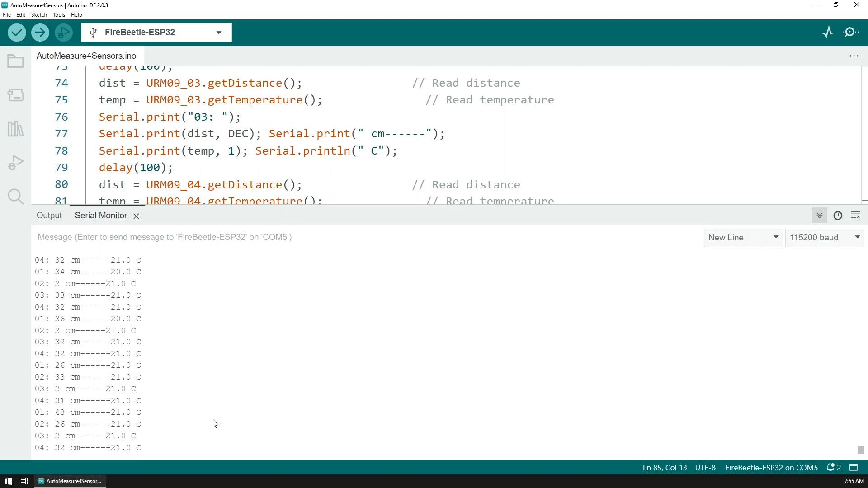This screenshot has width=868, height=488.
Task: Click serial output line "01: 48 cm"
Action: pyautogui.click(x=88, y=413)
